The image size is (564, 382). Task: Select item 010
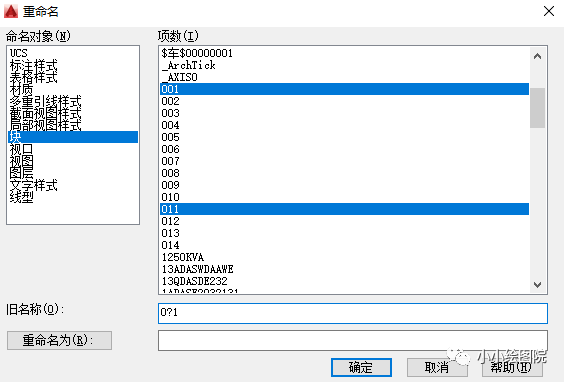(x=344, y=197)
